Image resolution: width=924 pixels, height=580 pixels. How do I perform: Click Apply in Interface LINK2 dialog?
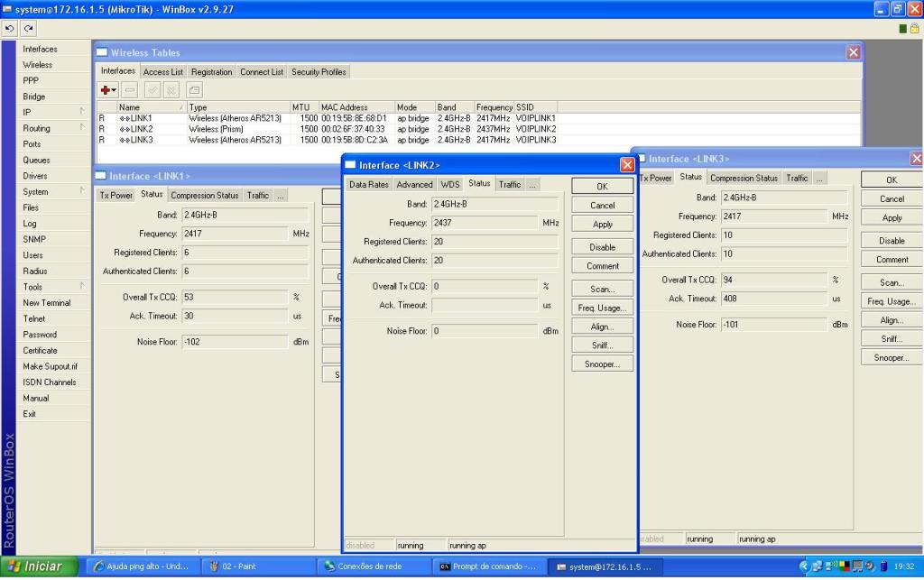[602, 225]
